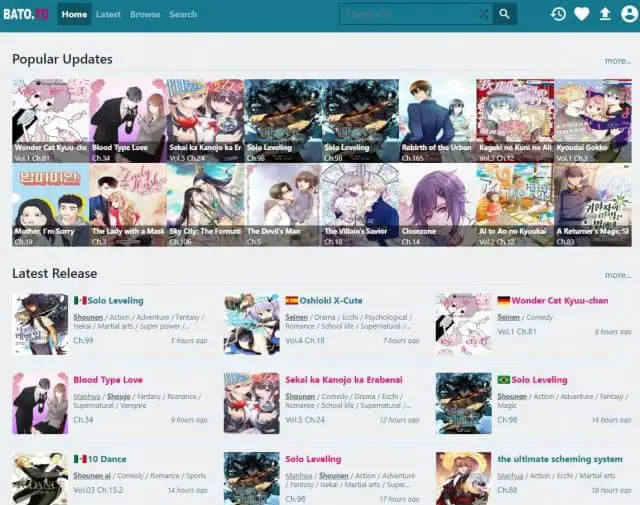Click German flag beside Wonder Cat Kyuu-chan

(x=504, y=301)
